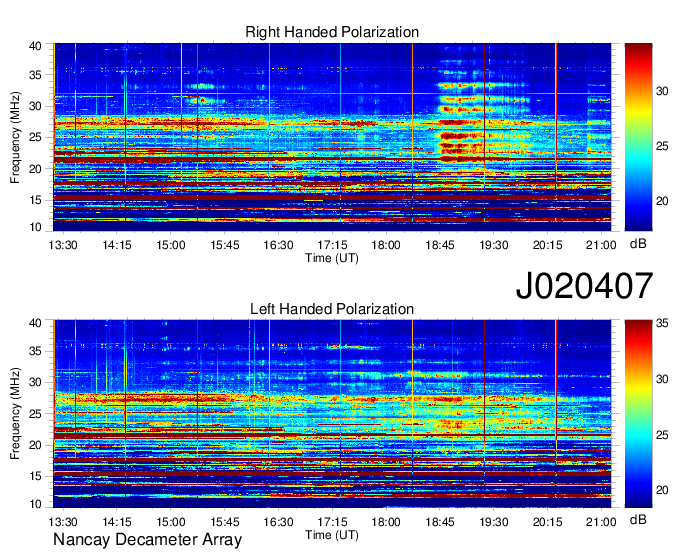Click the 10 MHz tick of Left Handed plot
The image size is (680, 552).
[x=35, y=504]
